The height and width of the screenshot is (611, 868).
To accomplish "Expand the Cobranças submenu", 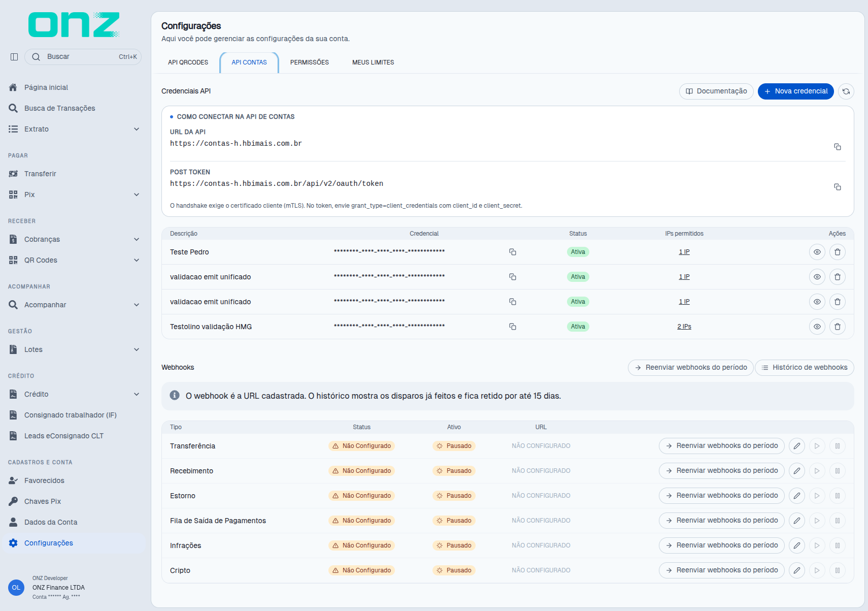I will [x=74, y=239].
